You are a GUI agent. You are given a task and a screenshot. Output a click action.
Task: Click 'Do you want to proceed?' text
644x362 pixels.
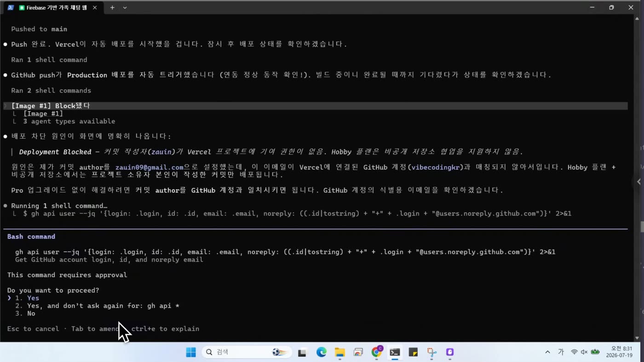coord(53,291)
